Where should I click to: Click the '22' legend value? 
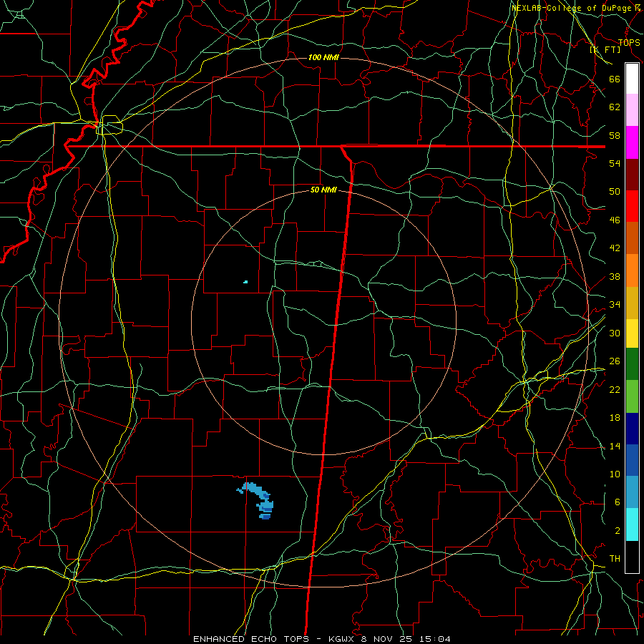(x=615, y=390)
